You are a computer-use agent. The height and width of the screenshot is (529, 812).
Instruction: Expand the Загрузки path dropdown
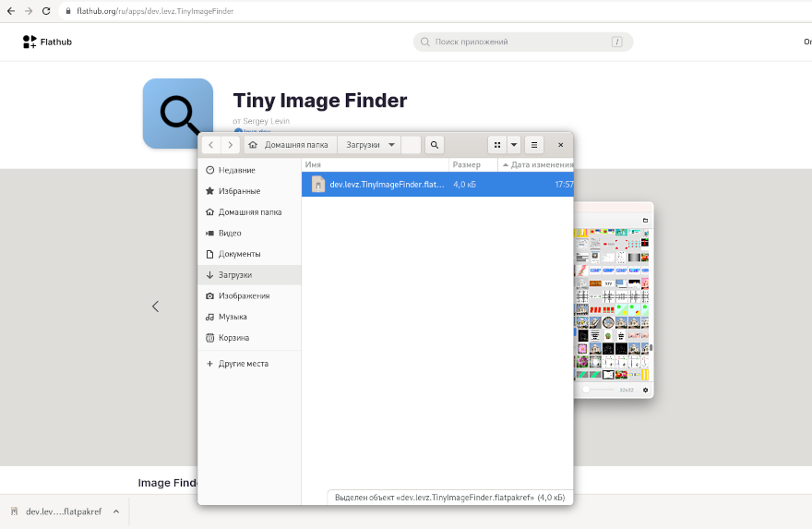[x=392, y=145]
